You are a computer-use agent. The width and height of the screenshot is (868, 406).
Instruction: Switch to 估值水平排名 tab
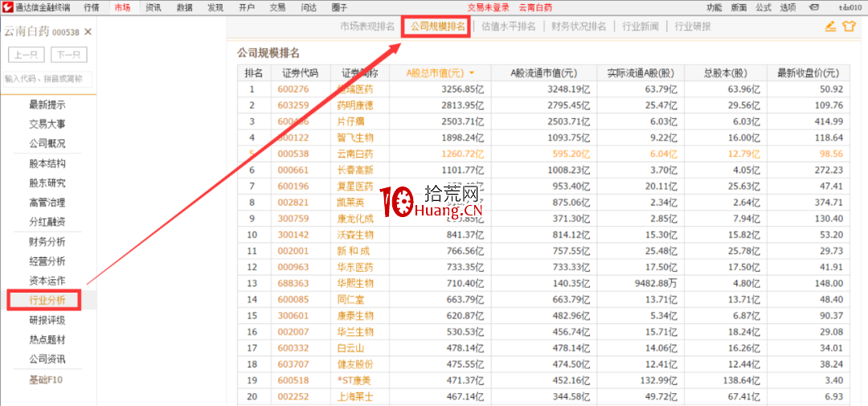coord(509,27)
